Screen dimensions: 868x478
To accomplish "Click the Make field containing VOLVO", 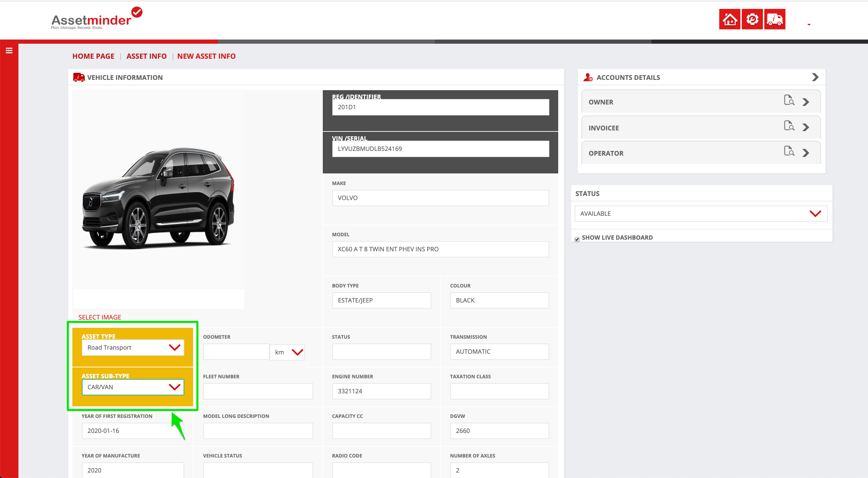I will click(440, 198).
